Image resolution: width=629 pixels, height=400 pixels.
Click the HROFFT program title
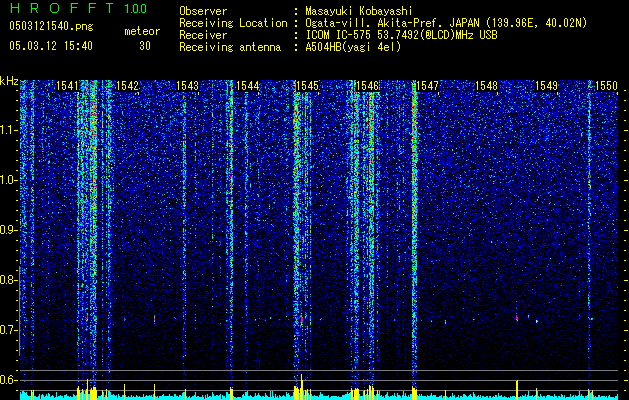point(61,8)
